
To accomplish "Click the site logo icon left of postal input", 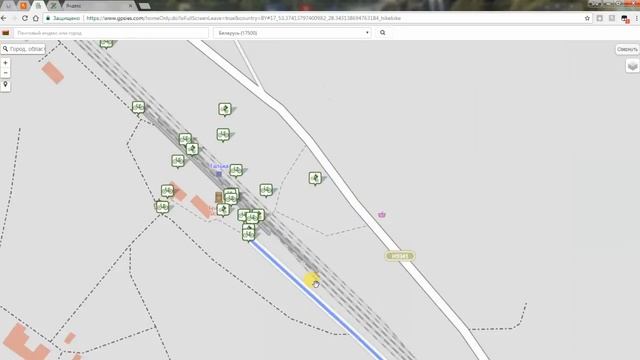I will click(6, 33).
